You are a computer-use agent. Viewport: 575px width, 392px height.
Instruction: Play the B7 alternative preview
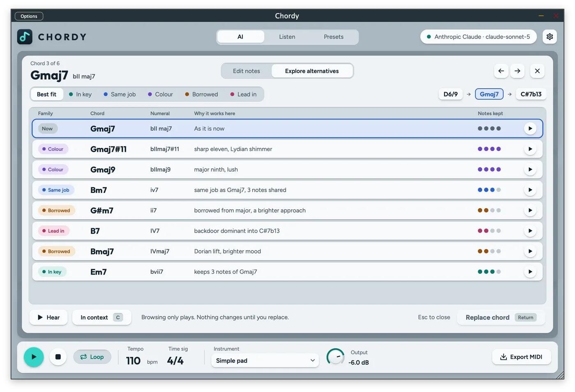tap(530, 231)
